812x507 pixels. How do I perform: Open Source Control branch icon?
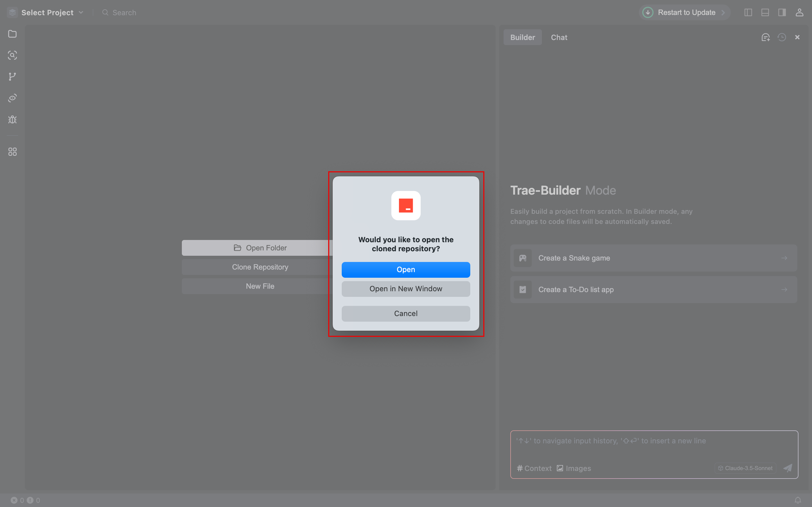tap(12, 77)
